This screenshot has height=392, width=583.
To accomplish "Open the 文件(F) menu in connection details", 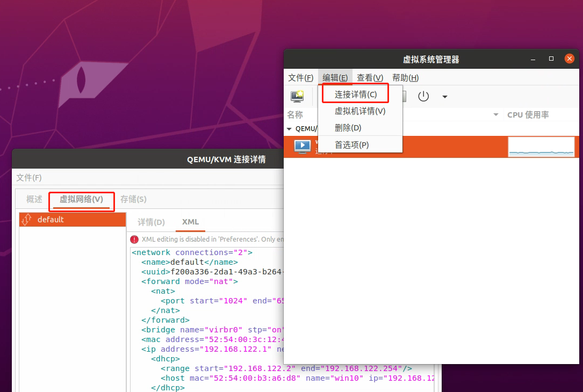I will click(27, 177).
